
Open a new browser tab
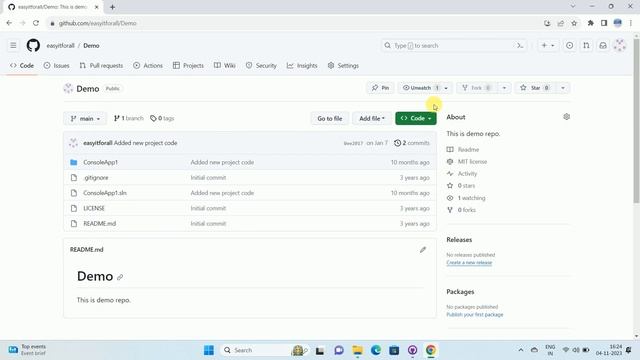click(112, 7)
